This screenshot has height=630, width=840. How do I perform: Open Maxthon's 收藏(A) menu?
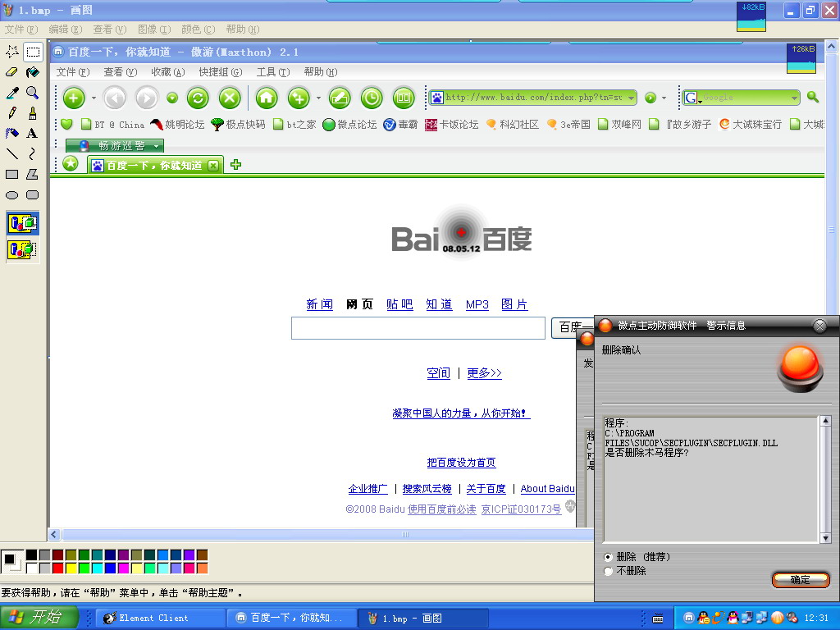coord(167,72)
